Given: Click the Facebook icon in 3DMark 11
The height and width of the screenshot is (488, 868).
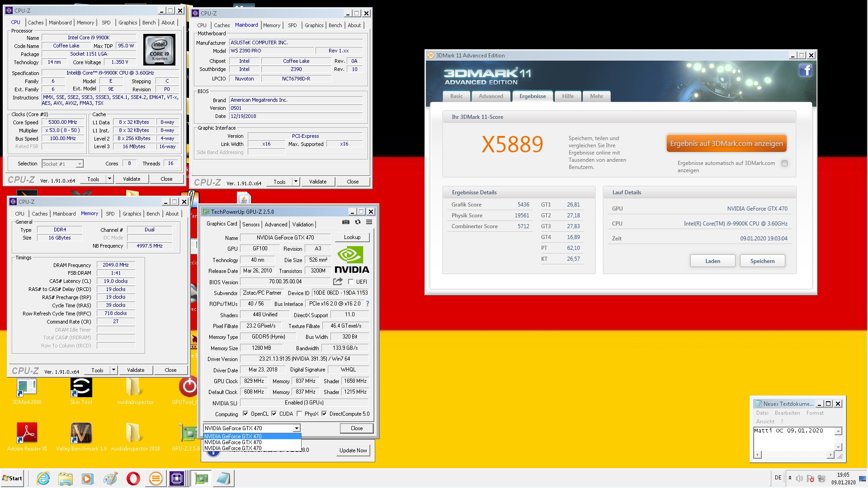Looking at the screenshot, I should 805,70.
